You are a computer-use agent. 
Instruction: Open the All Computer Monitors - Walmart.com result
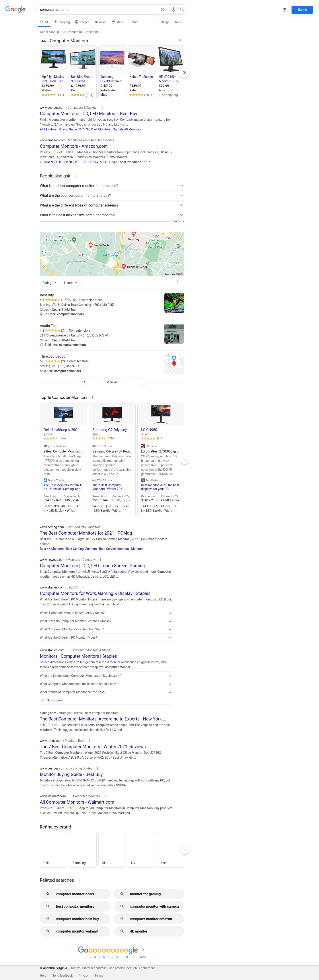pyautogui.click(x=77, y=802)
